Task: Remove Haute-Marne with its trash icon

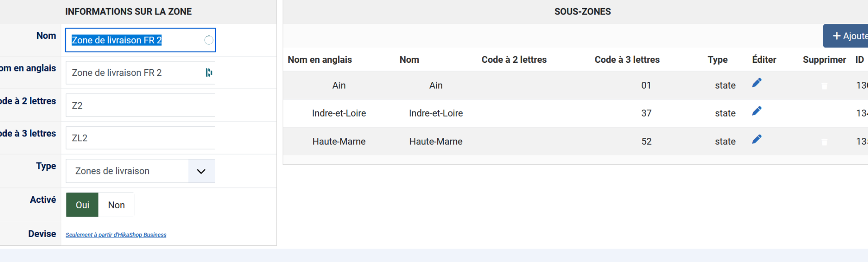Action: 824,142
